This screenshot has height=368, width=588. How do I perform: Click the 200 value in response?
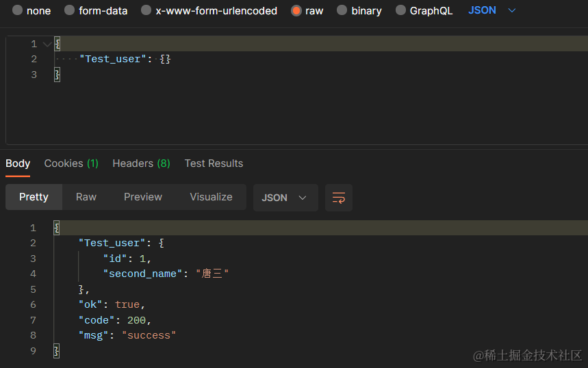136,320
